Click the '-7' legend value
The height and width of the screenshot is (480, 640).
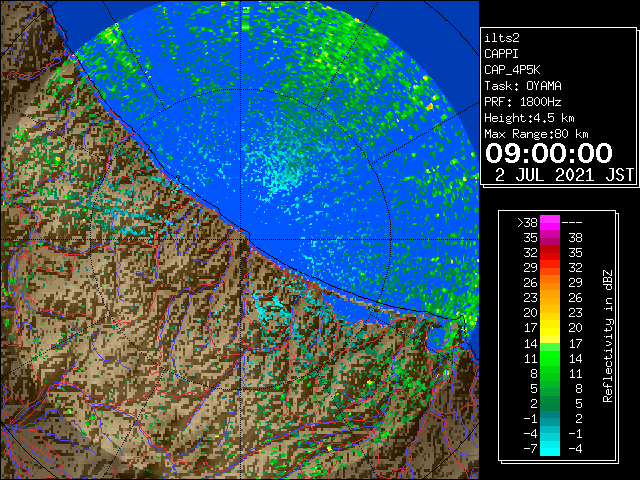530,448
